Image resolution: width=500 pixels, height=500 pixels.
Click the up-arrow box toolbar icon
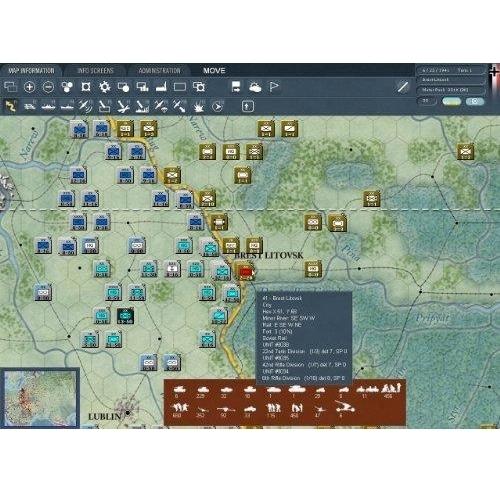click(247, 106)
